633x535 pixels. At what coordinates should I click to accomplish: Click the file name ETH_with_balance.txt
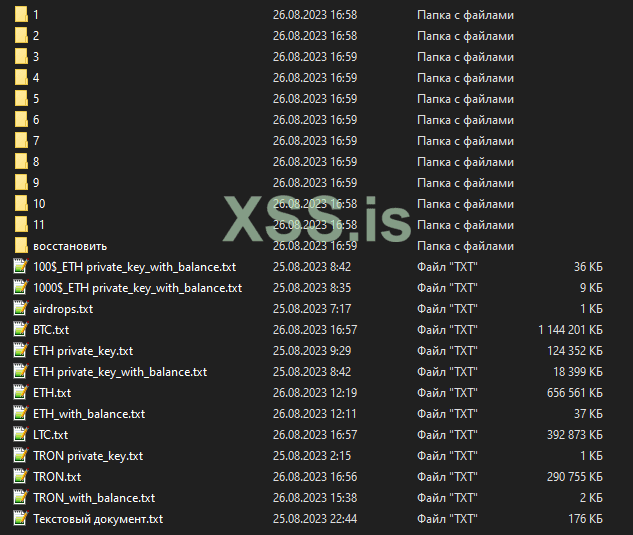click(x=89, y=414)
